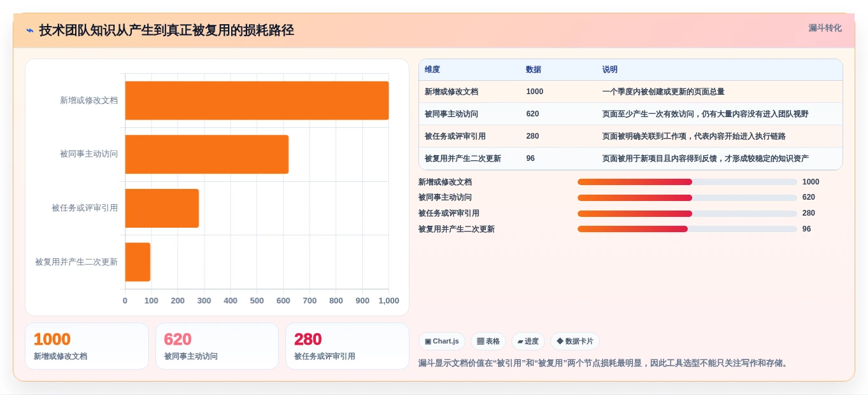The width and height of the screenshot is (868, 395).
Task: Select the 进度 chip
Action: click(528, 341)
